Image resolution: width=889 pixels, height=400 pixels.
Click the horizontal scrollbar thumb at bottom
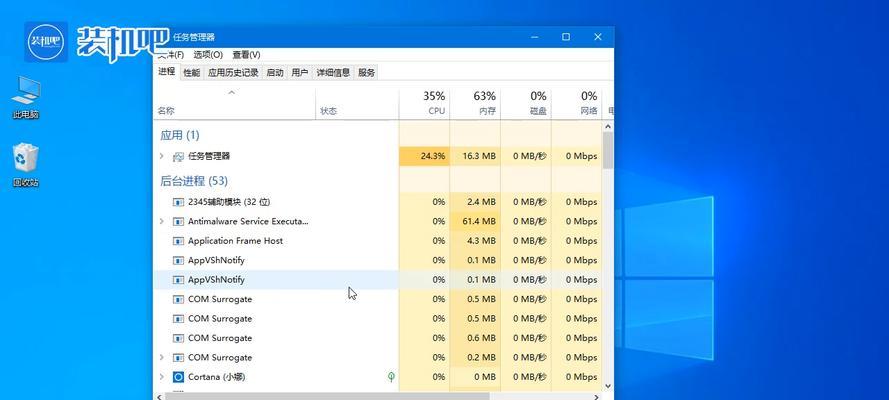click(x=327, y=396)
